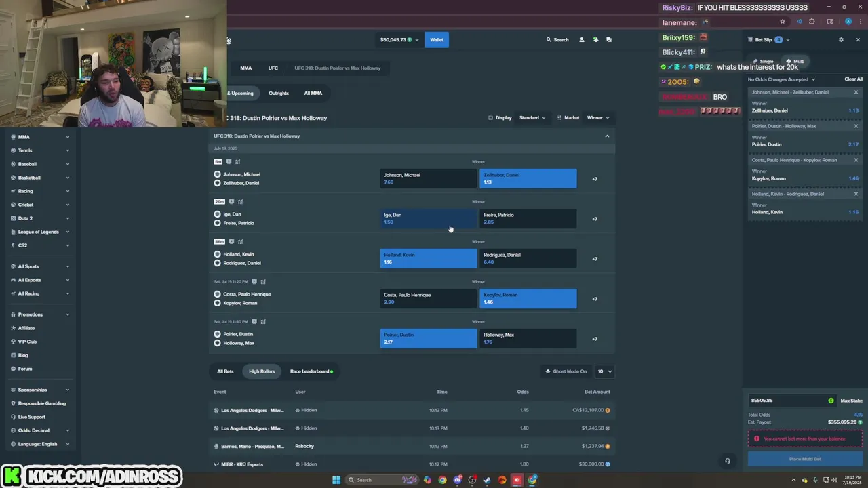Switch to the All MMA tab
This screenshot has height=488, width=868.
coord(313,94)
